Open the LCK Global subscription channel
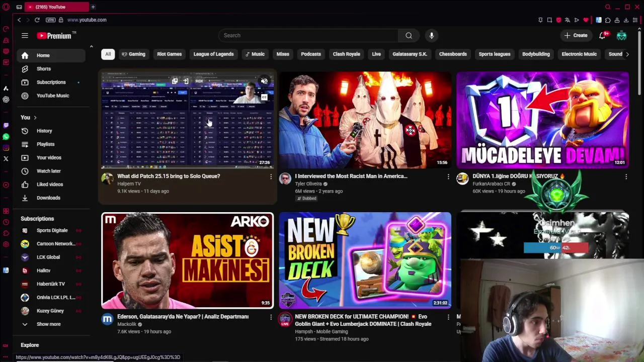 coord(51,257)
